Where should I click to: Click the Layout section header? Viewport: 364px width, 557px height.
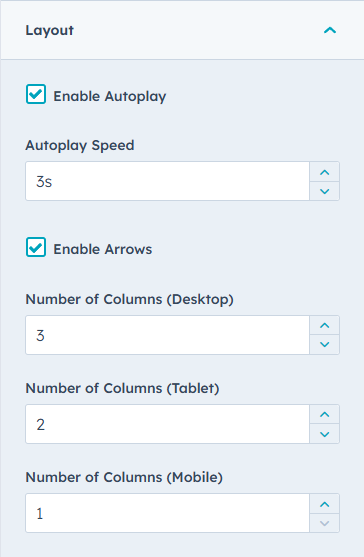pos(182,30)
